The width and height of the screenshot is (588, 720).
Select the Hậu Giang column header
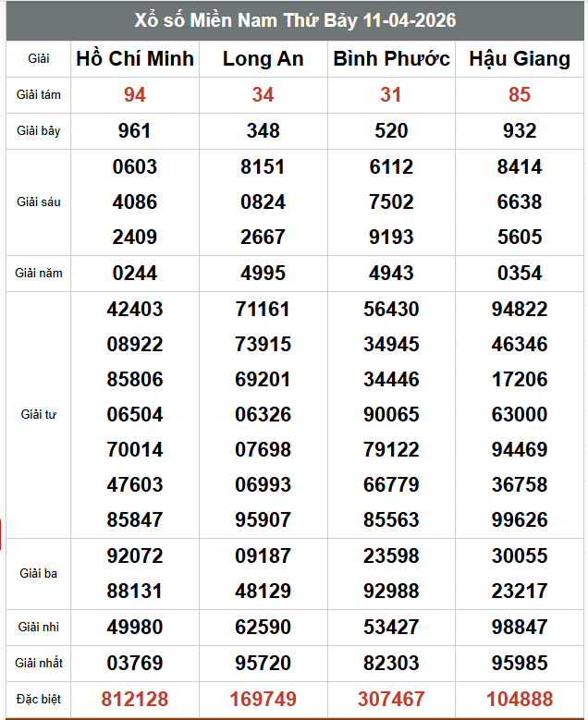click(520, 59)
